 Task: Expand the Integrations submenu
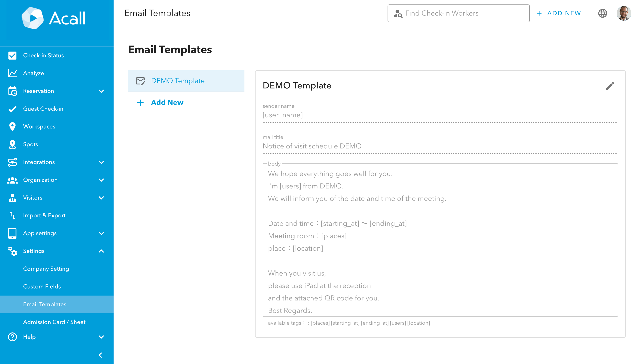pyautogui.click(x=101, y=162)
